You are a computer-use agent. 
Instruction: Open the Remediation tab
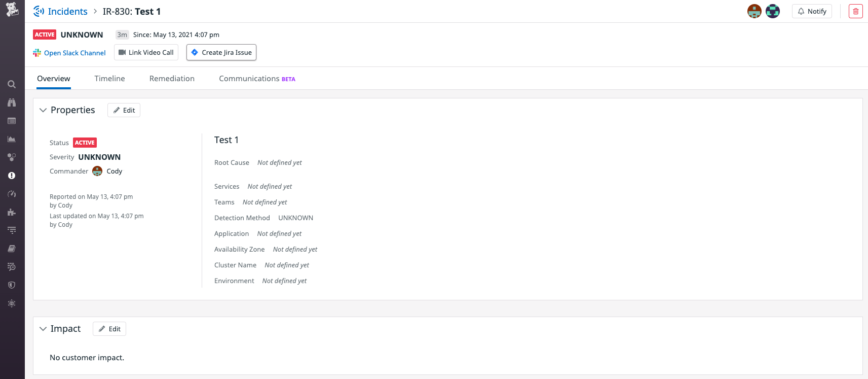pos(172,79)
